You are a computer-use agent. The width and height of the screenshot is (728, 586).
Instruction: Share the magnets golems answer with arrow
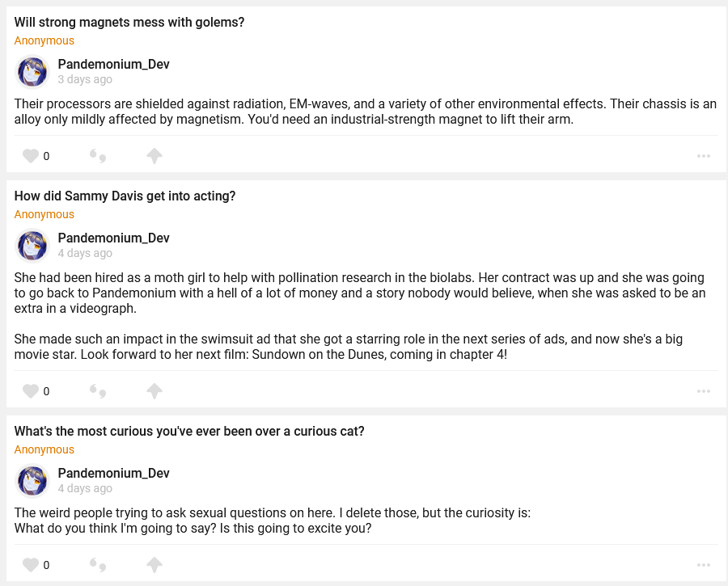pyautogui.click(x=154, y=156)
